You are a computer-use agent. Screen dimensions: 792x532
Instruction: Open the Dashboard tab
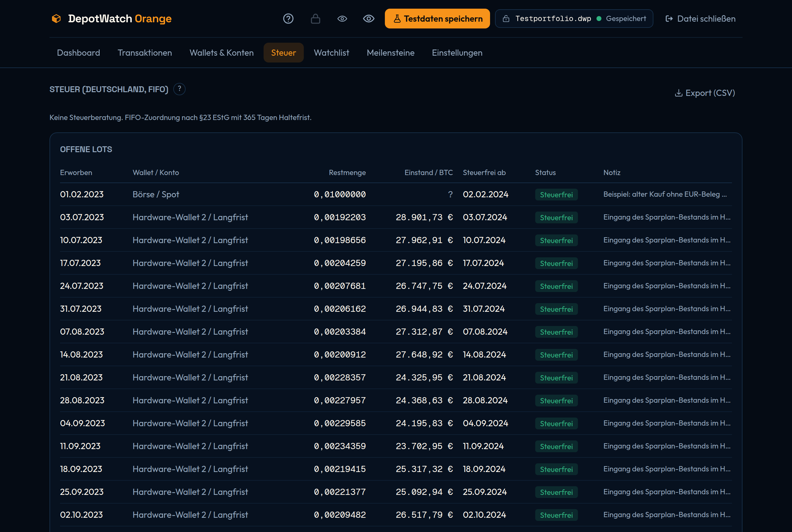pos(78,53)
